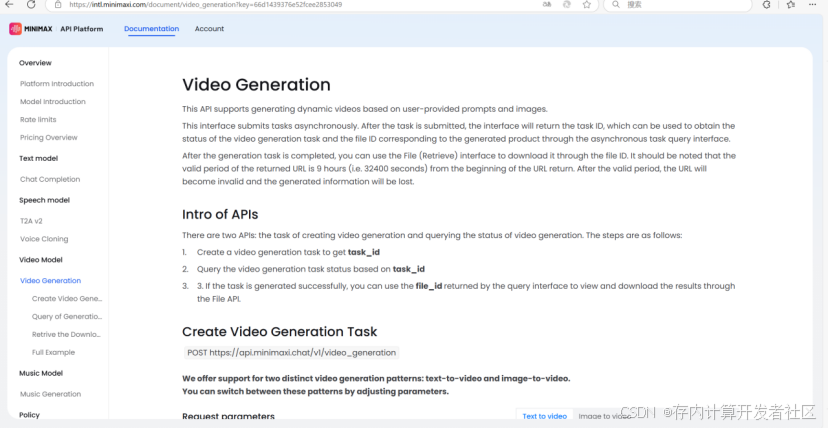Go to the Voice Cloning page

[44, 239]
